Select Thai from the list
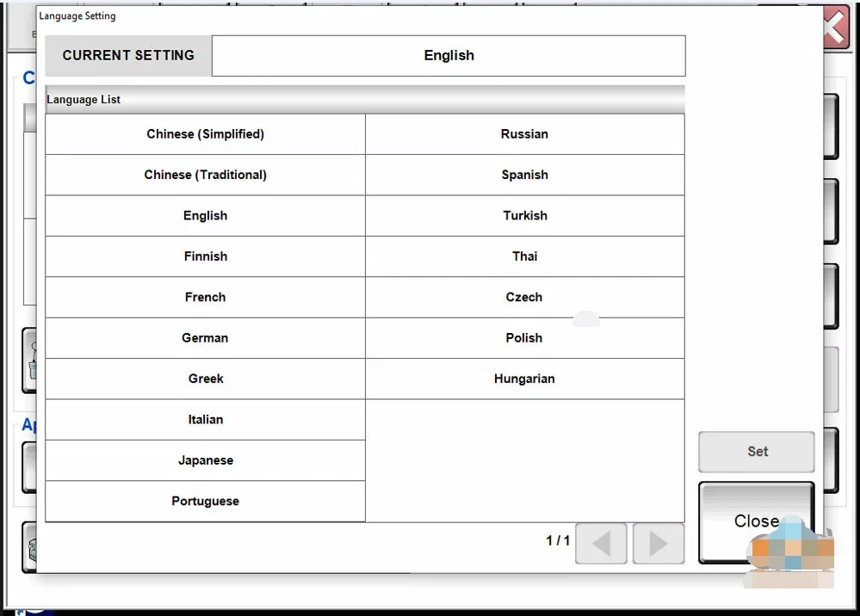The width and height of the screenshot is (860, 616). click(x=524, y=256)
